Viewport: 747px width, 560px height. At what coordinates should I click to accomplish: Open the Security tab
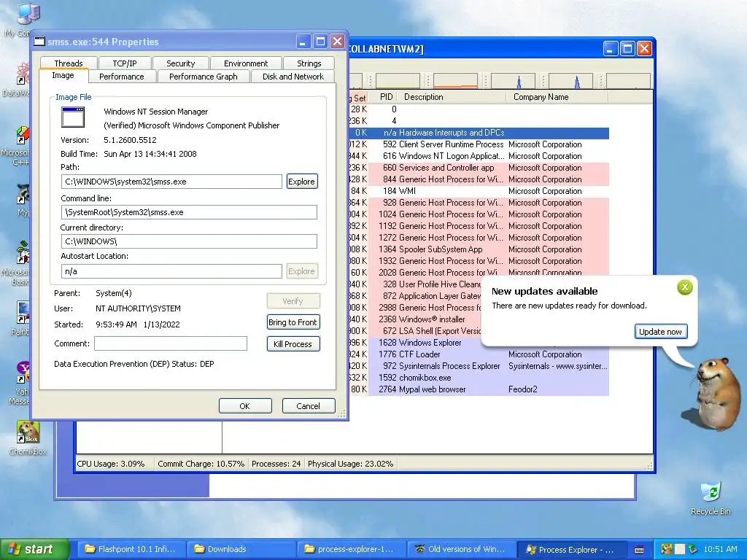(x=181, y=63)
